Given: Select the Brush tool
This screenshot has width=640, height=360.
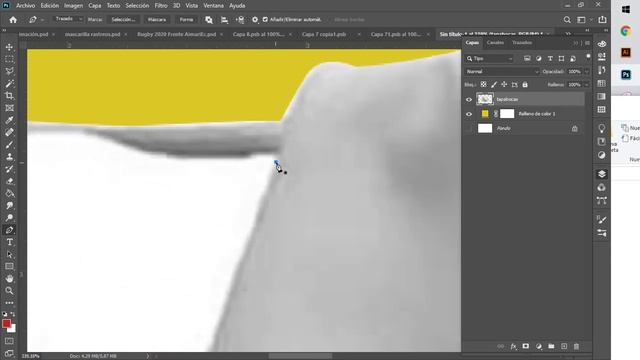Looking at the screenshot, I should pos(9,144).
